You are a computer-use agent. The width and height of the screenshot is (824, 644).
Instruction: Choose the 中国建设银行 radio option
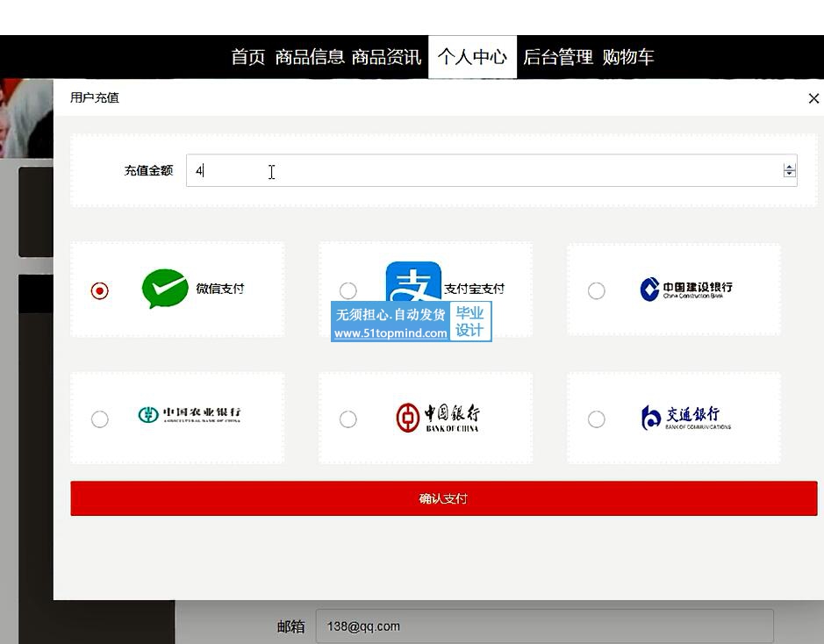pos(597,290)
